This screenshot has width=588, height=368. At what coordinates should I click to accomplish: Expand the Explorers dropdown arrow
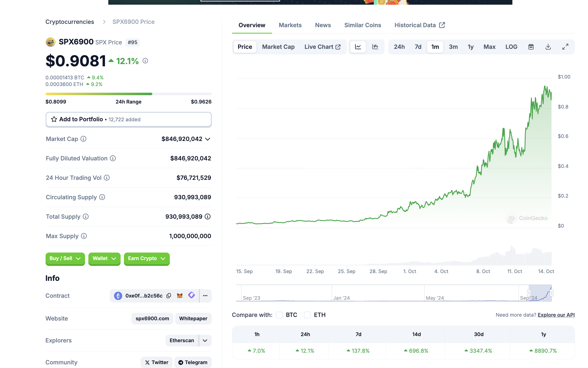tap(205, 341)
